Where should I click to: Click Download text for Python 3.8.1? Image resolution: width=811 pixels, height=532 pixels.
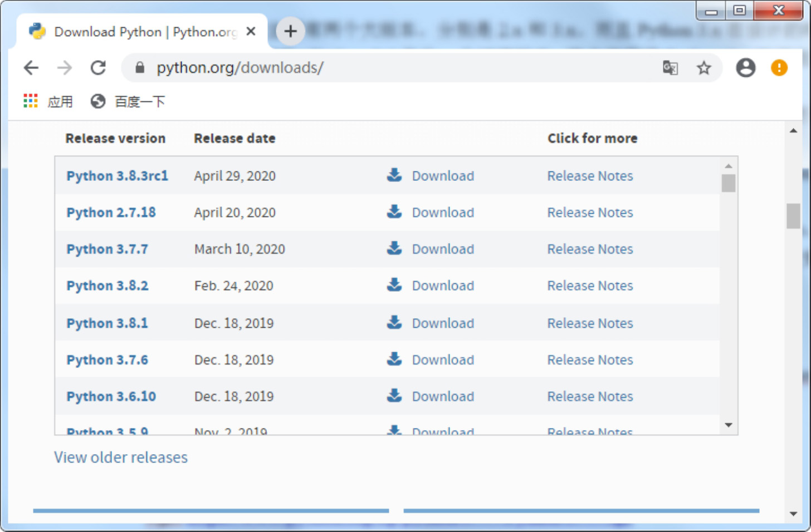tap(443, 323)
